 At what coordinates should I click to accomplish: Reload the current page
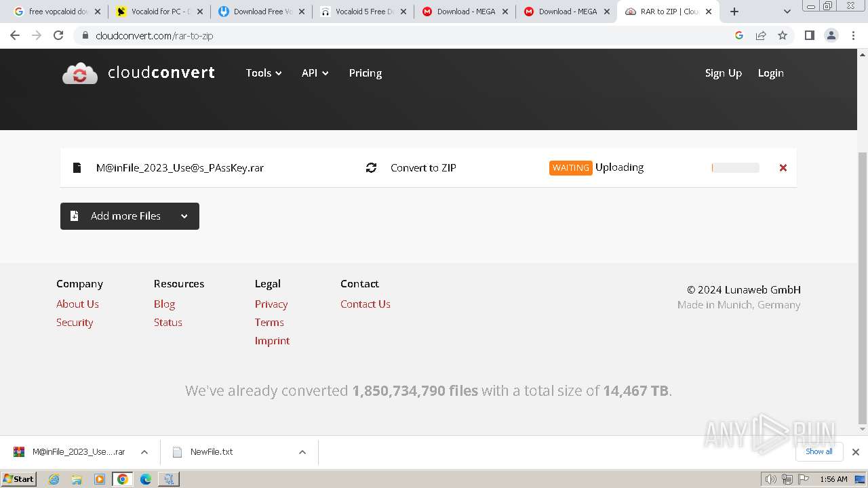(x=58, y=35)
